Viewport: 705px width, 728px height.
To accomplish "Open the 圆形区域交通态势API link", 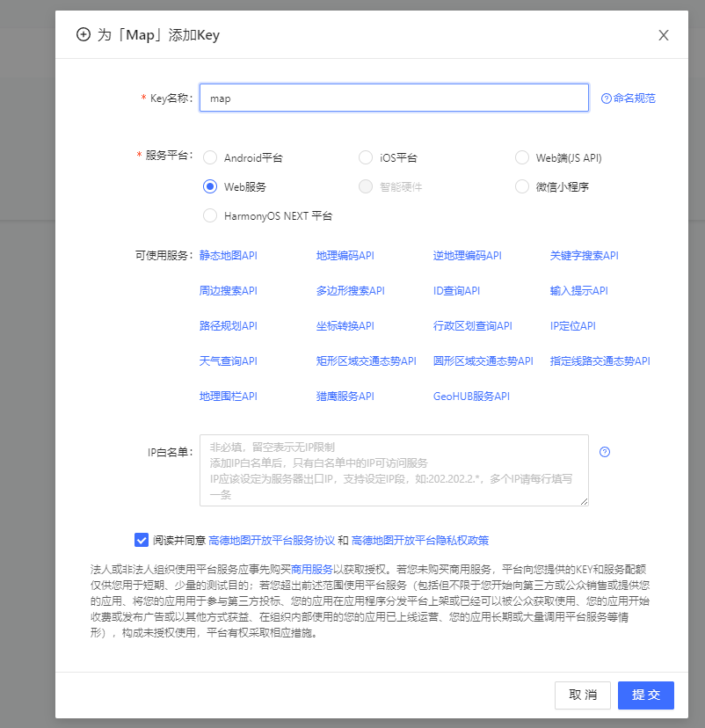I will coord(483,360).
